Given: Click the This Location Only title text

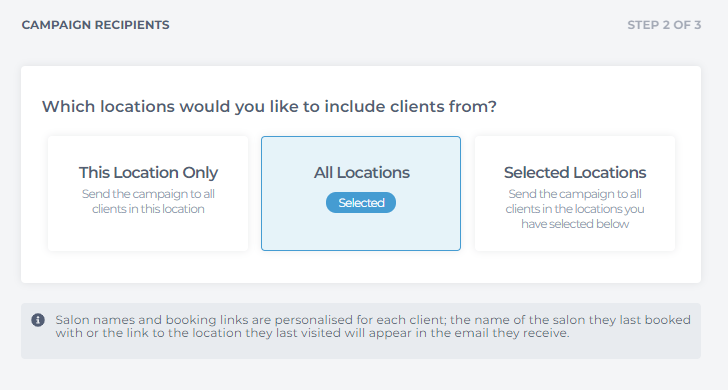Looking at the screenshot, I should (148, 173).
